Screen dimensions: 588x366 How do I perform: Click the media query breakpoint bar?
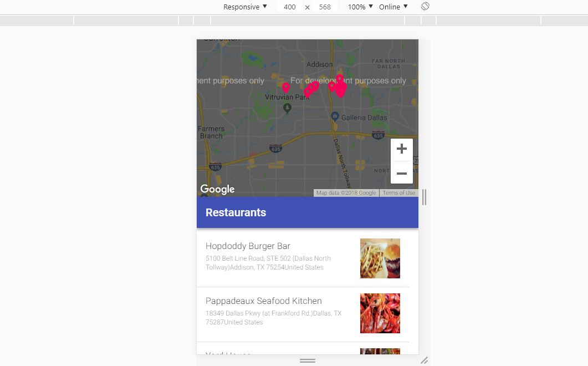click(x=294, y=21)
